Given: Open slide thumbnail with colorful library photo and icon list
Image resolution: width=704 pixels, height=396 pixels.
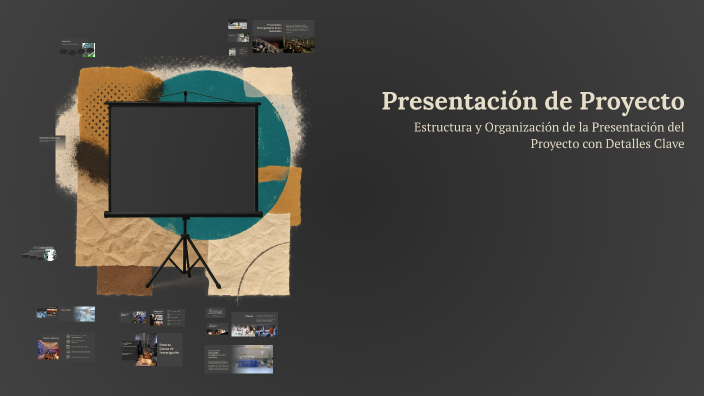Looking at the screenshot, I should (x=66, y=347).
